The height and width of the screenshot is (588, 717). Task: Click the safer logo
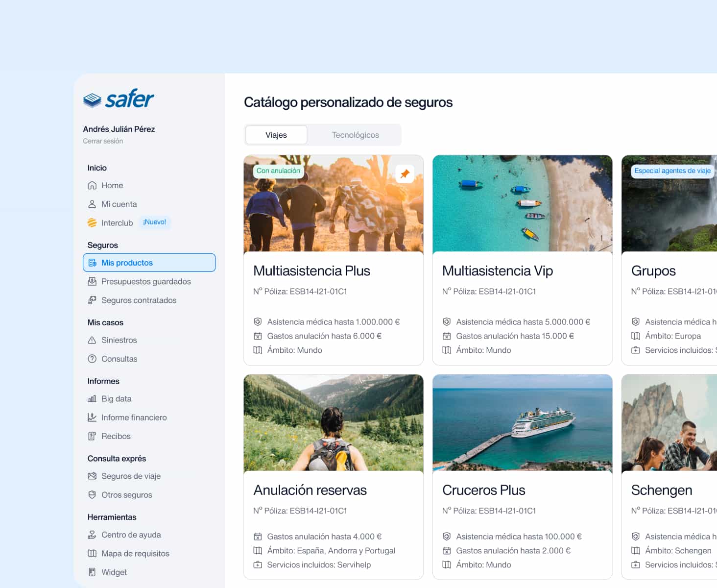(119, 99)
